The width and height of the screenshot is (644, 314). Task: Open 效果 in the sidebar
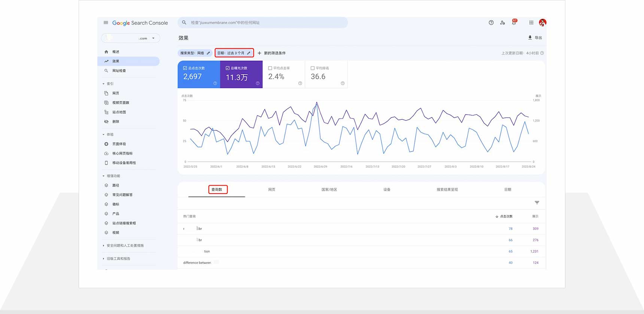128,61
